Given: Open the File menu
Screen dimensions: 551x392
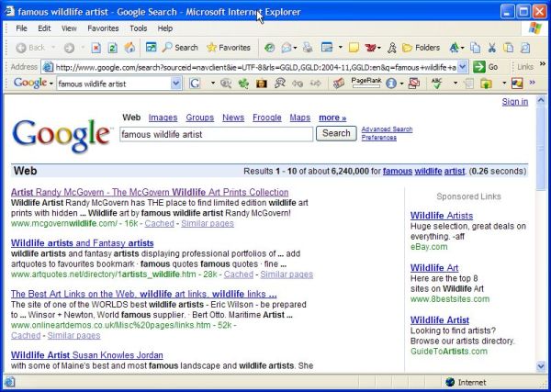Looking at the screenshot, I should pyautogui.click(x=21, y=28).
